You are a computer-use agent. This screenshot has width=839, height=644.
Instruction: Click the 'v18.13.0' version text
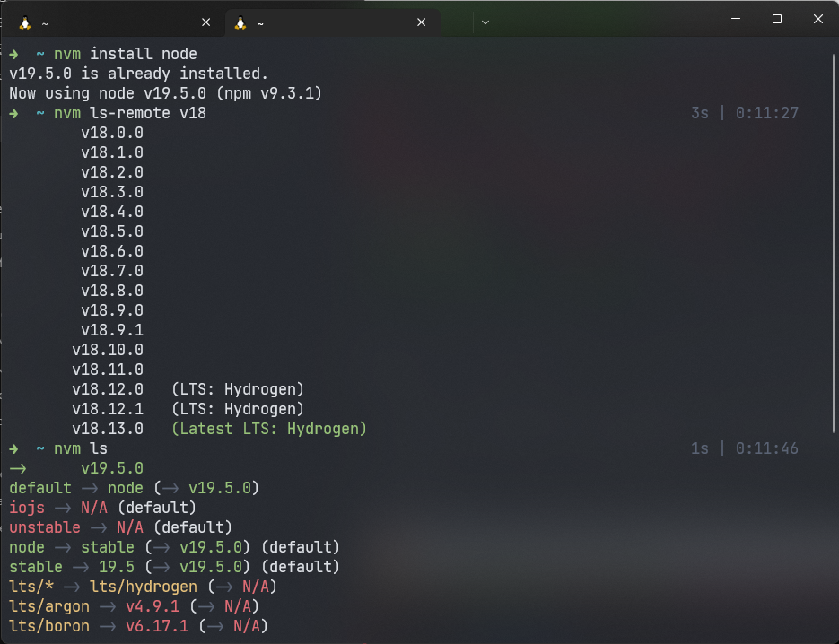(108, 430)
